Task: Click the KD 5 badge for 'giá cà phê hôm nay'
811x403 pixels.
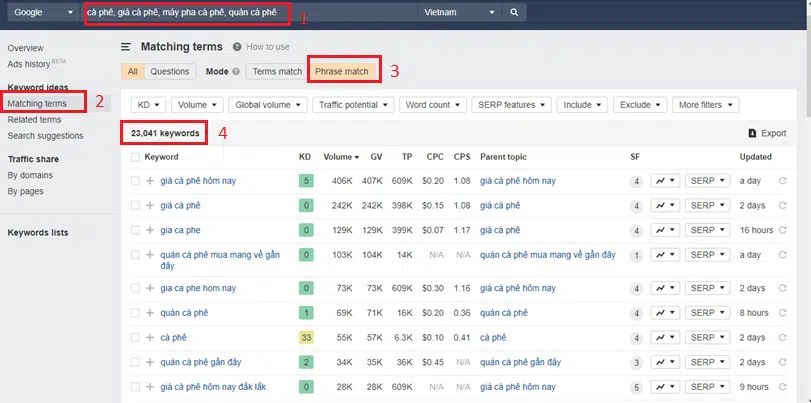Action: pos(306,181)
